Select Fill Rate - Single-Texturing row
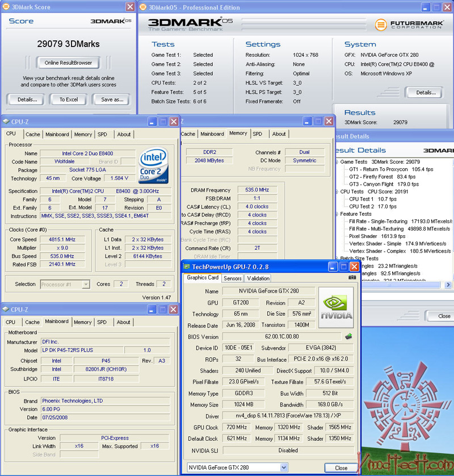Screen dimensions: 454x476 (401, 222)
